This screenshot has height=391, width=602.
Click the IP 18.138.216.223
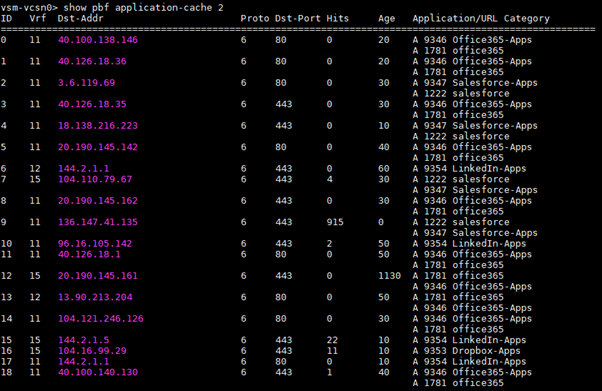(98, 126)
